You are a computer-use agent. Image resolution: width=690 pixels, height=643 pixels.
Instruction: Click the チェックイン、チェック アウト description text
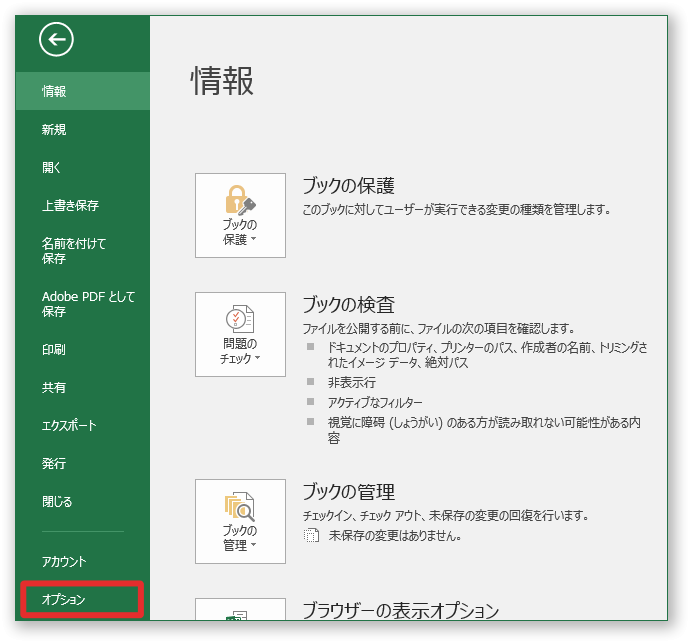(x=445, y=515)
